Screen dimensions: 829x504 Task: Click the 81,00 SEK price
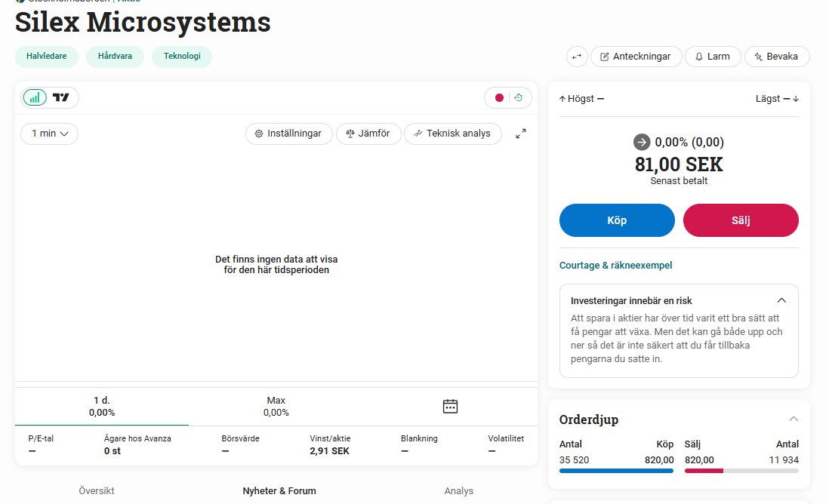pyautogui.click(x=679, y=164)
